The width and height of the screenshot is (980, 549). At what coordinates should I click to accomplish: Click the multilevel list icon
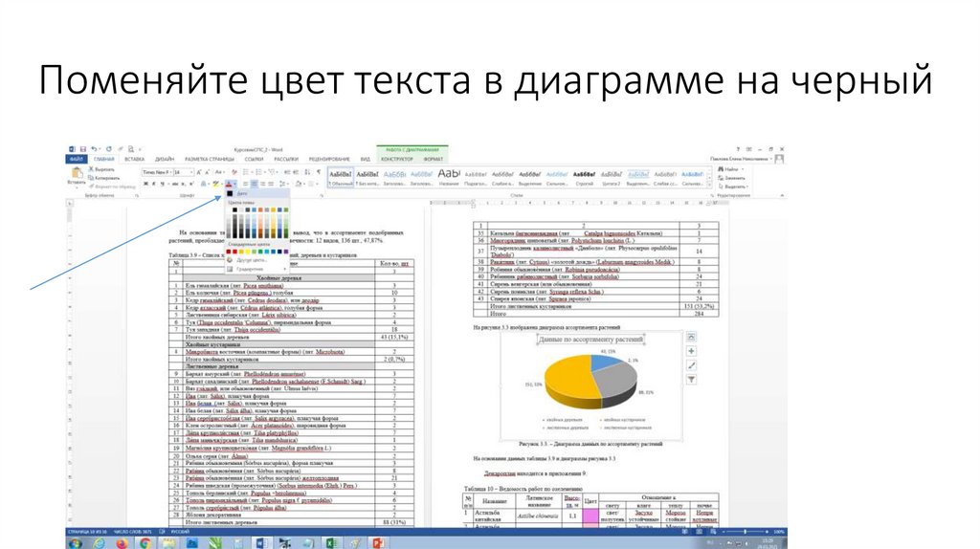click(x=273, y=172)
